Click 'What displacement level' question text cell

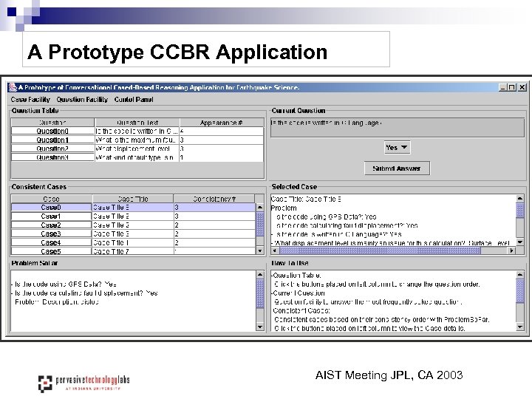[x=137, y=149]
